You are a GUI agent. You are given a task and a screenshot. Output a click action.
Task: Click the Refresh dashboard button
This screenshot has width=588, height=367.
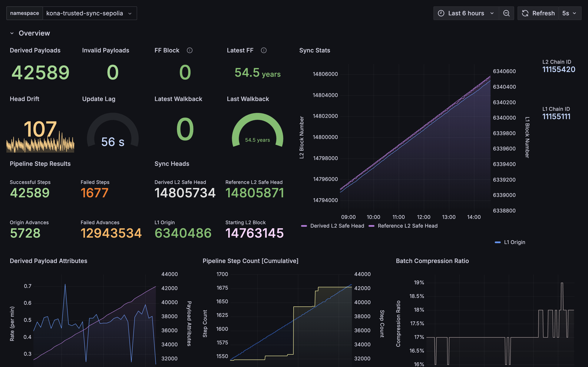click(x=538, y=13)
